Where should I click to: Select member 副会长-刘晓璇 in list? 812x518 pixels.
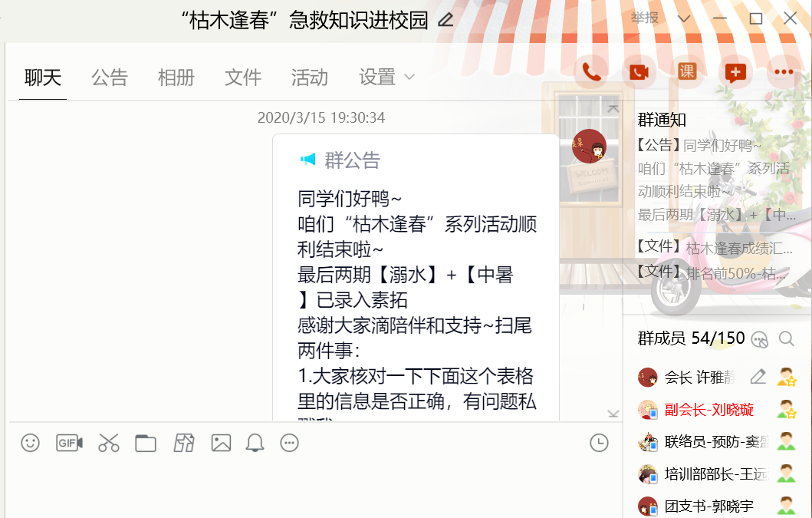coord(709,409)
